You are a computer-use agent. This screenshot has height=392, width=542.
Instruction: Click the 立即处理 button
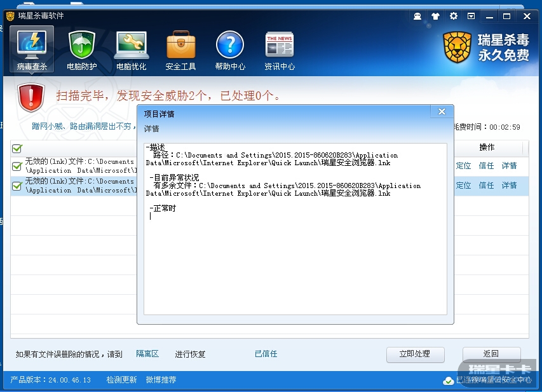tap(415, 355)
